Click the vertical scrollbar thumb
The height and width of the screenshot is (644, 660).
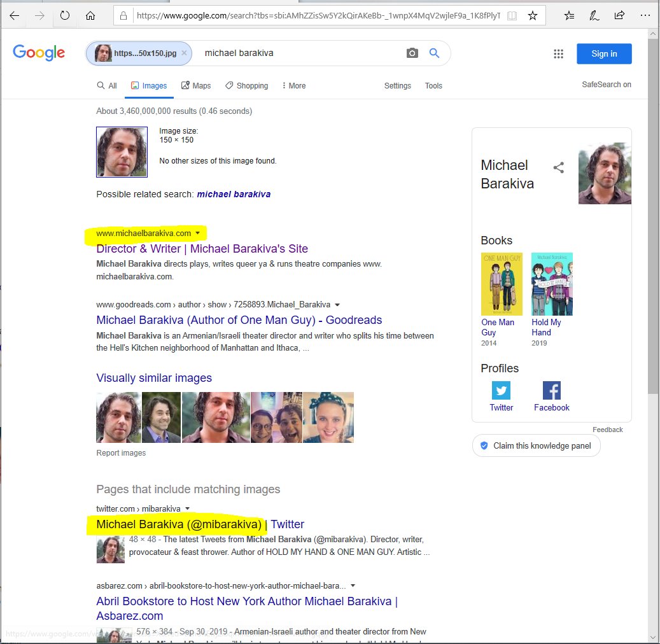pyautogui.click(x=653, y=216)
